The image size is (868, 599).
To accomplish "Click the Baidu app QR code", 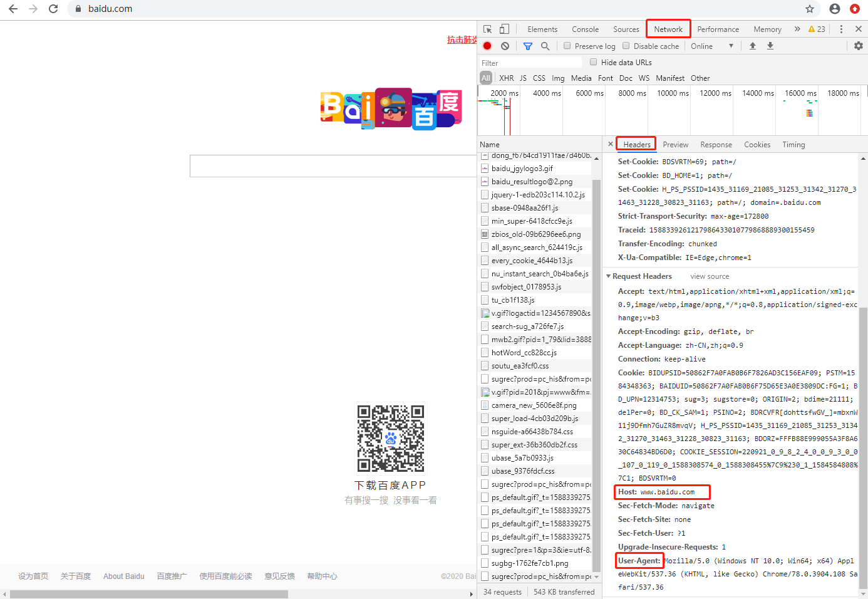I will click(391, 438).
